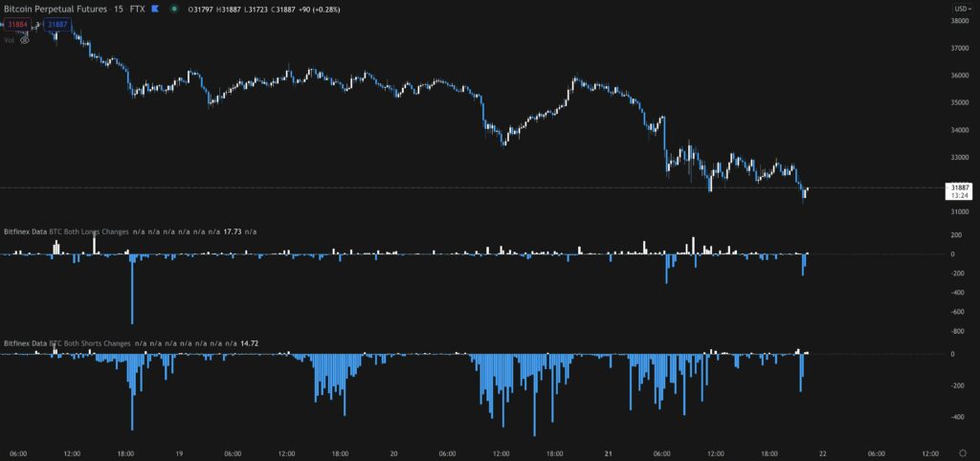Click the current price label 31887 on axis

point(959,187)
